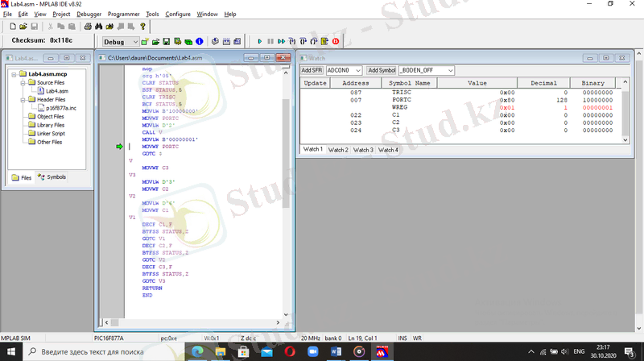Image resolution: width=644 pixels, height=361 pixels.
Task: Click the debugger Animate double-arrow icon
Action: (x=280, y=41)
